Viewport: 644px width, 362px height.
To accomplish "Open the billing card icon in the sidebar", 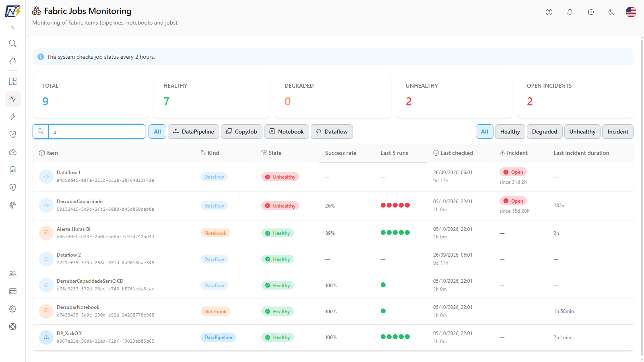I will (x=13, y=291).
